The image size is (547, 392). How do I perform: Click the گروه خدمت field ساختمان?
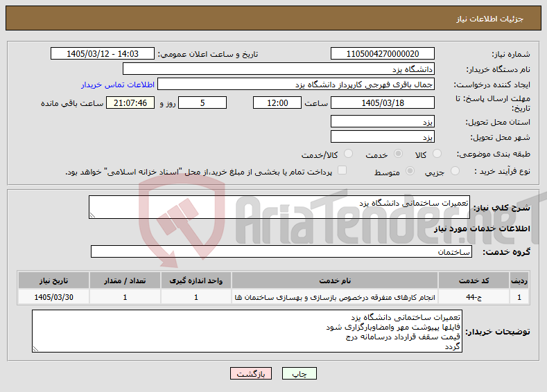[281, 251]
